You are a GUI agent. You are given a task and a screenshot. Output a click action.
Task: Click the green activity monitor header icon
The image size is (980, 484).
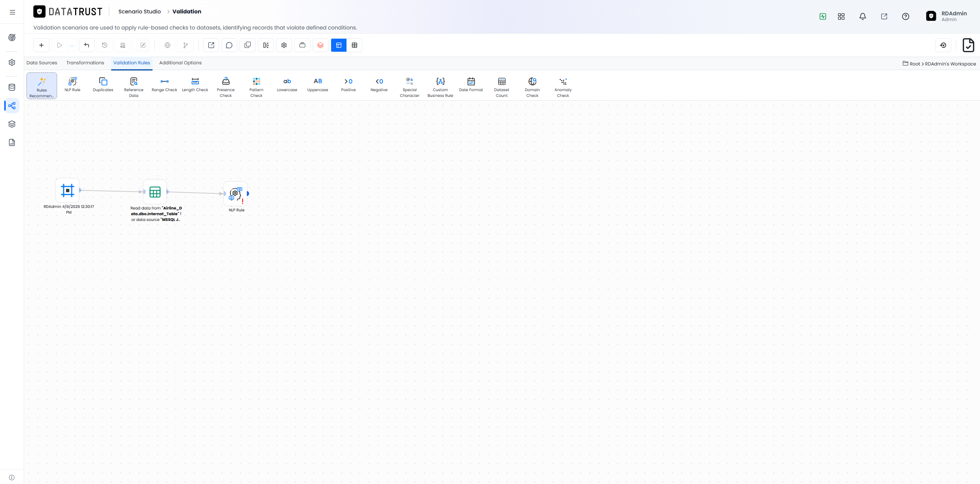[823, 16]
